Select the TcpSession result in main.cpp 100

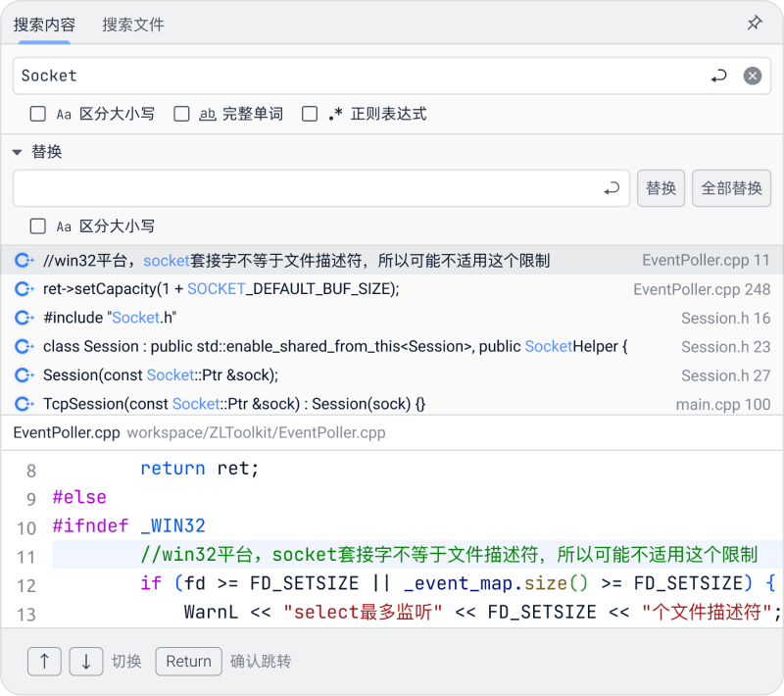pos(392,404)
